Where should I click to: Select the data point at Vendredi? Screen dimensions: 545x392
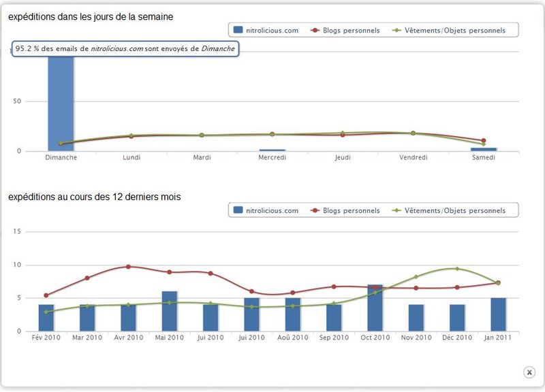[413, 133]
